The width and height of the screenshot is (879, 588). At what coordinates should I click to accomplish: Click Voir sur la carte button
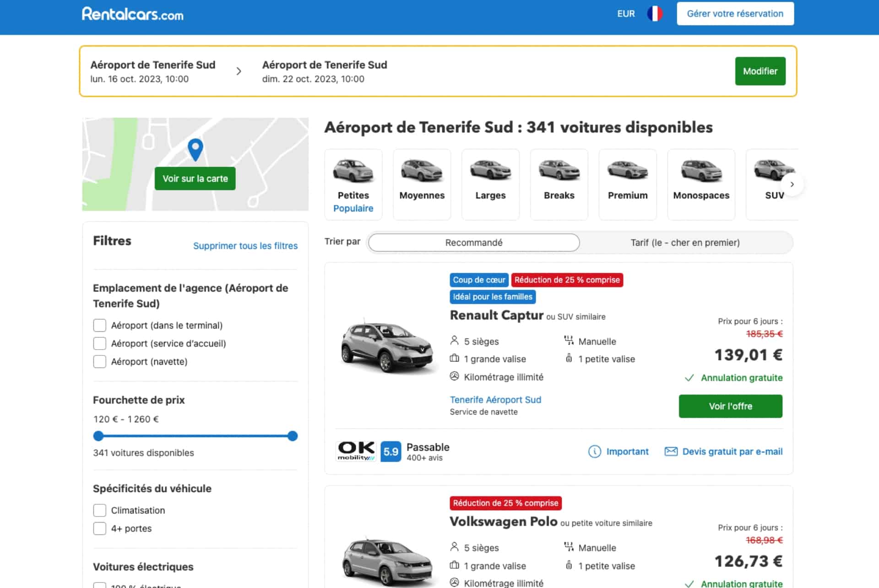point(195,178)
